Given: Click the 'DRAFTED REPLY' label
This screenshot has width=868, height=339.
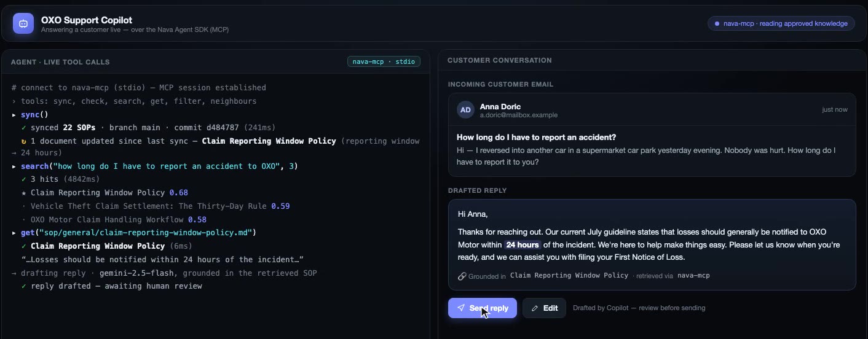Looking at the screenshot, I should click(478, 190).
